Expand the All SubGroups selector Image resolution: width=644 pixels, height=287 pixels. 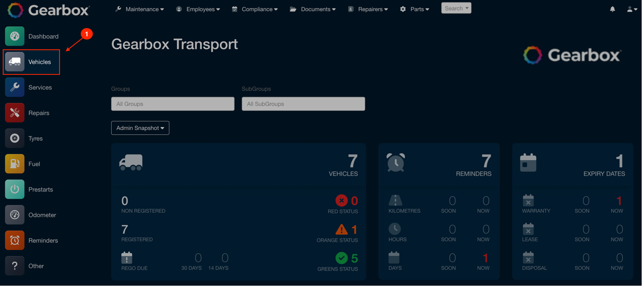point(303,103)
